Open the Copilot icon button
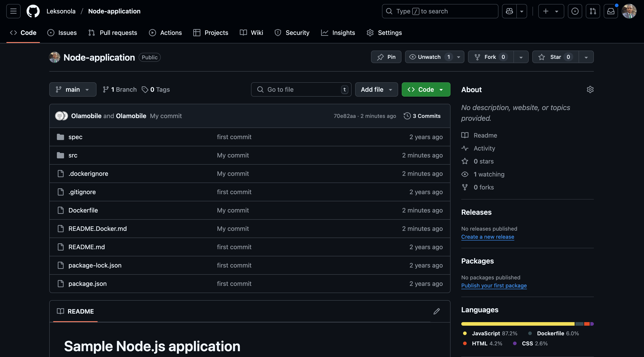 pos(509,11)
